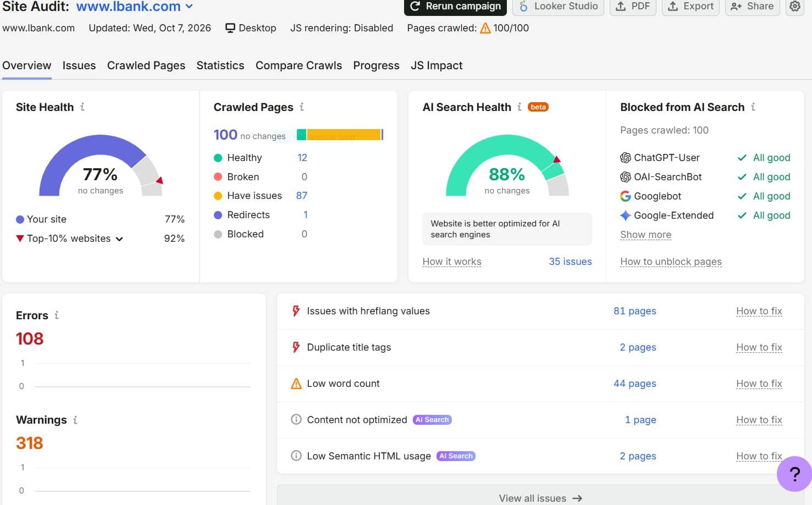Click the purple help question mark bubble
This screenshot has width=812, height=505.
(794, 474)
